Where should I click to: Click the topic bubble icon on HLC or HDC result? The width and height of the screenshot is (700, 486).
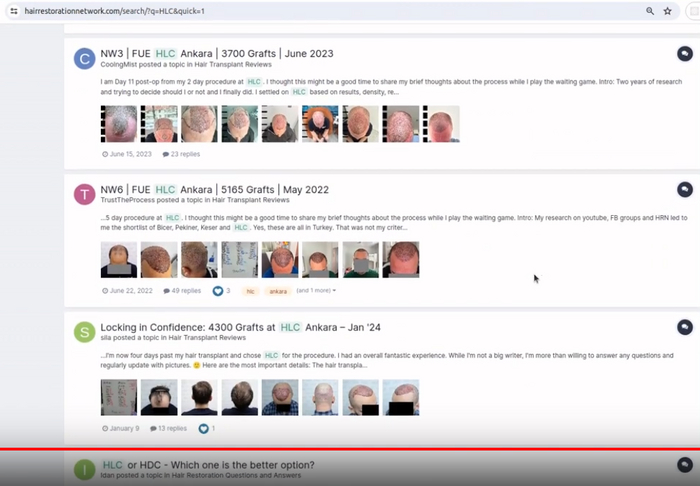click(685, 465)
